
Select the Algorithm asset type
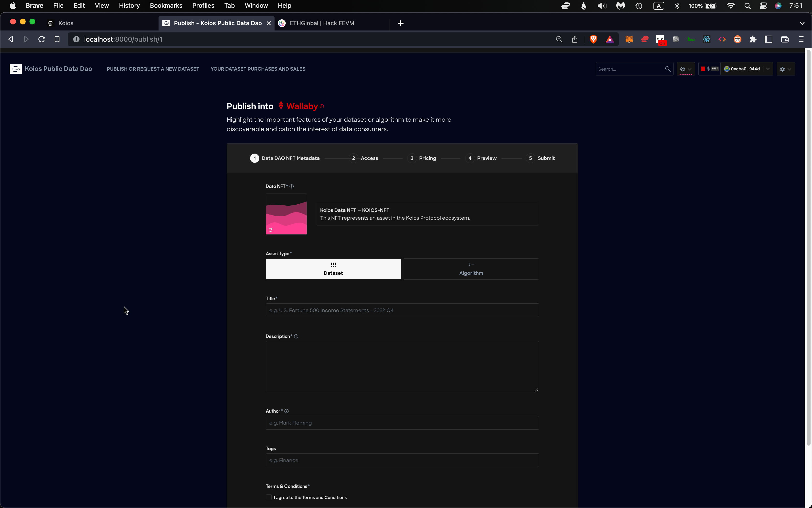tap(471, 269)
